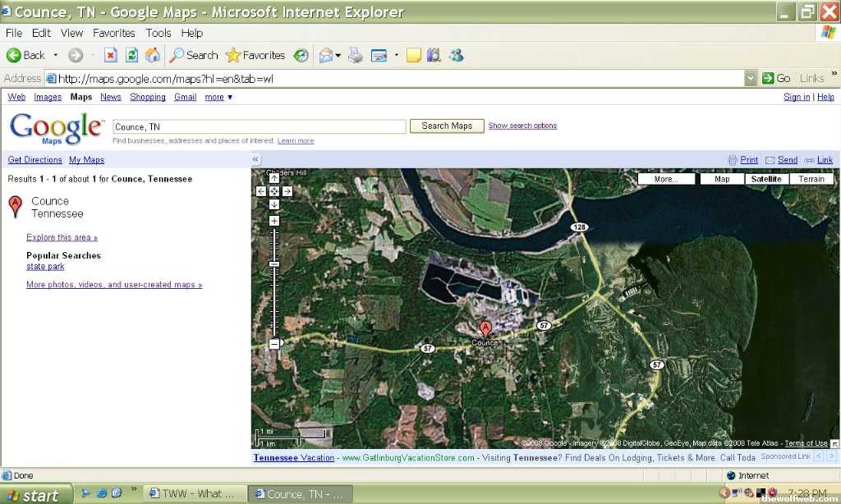Image resolution: width=841 pixels, height=504 pixels.
Task: Switch map view to Map
Action: (x=722, y=179)
